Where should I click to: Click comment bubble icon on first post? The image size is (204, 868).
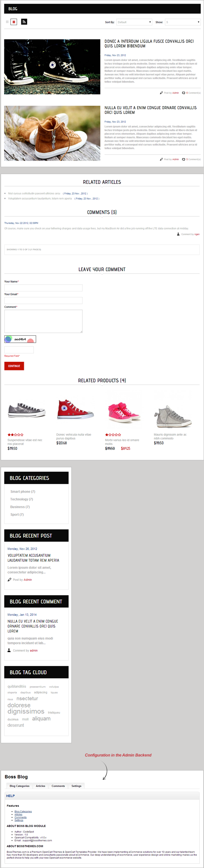click(183, 93)
